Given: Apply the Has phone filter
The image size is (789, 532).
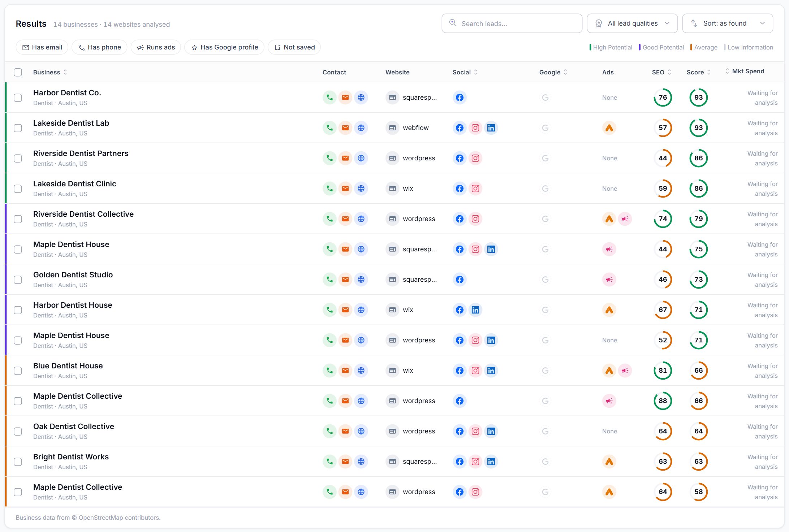Looking at the screenshot, I should (x=99, y=47).
